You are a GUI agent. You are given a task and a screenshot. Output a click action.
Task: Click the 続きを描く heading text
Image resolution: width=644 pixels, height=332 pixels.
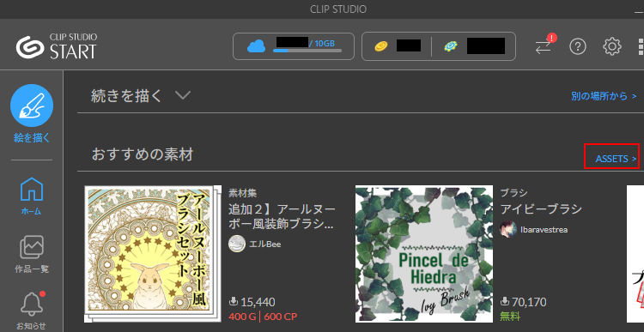click(127, 96)
